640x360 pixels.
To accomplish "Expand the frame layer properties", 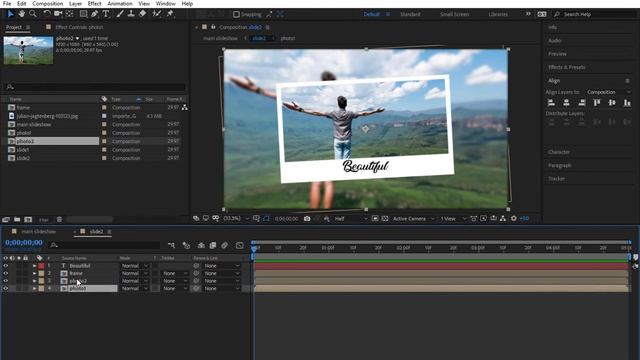I will (x=35, y=273).
